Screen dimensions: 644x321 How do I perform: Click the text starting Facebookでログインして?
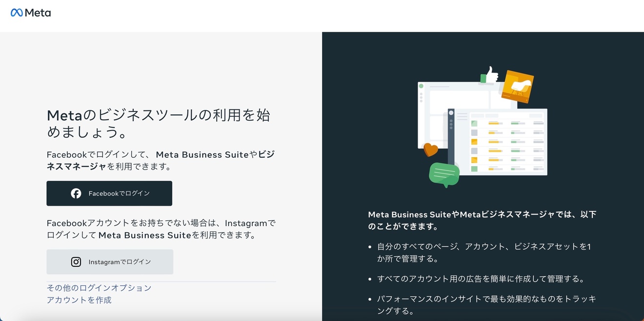[x=161, y=160]
